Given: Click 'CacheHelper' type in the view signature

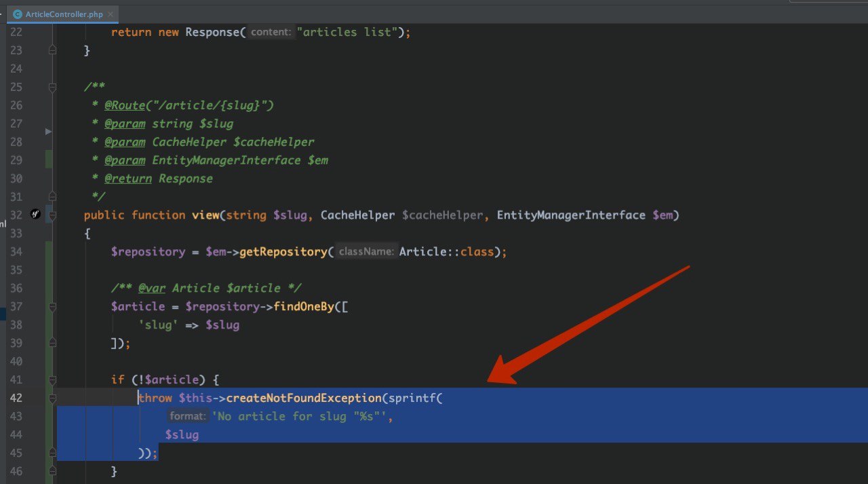Looking at the screenshot, I should point(357,215).
